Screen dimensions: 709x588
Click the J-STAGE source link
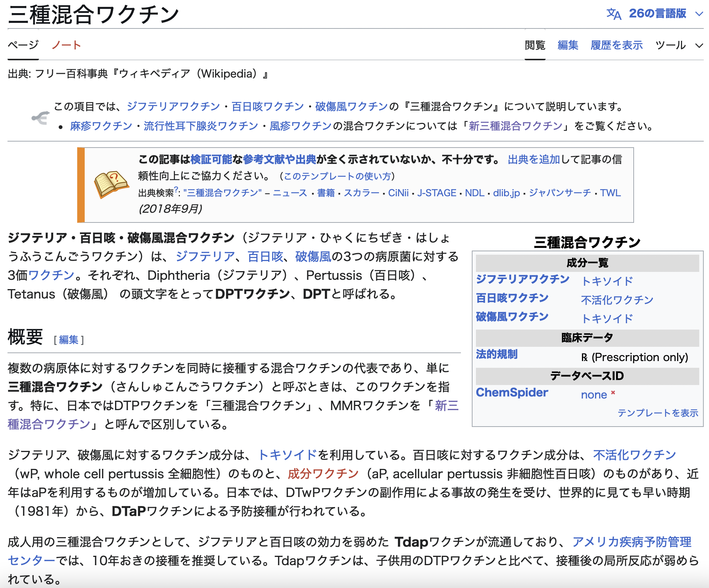click(437, 193)
